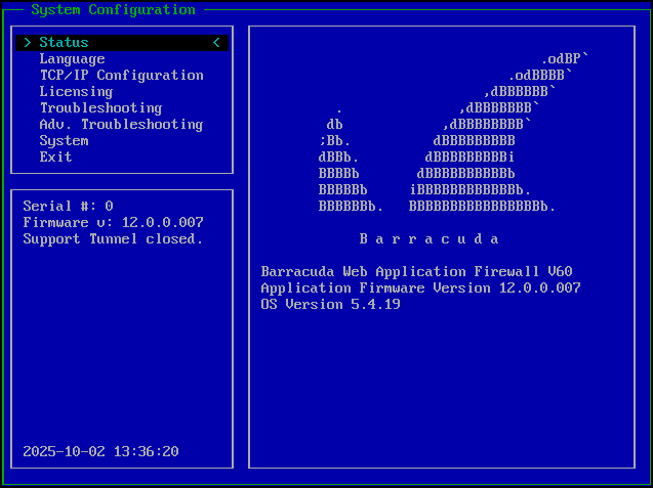Click the < marker on Status row
Image resolution: width=653 pixels, height=488 pixels.
(216, 43)
